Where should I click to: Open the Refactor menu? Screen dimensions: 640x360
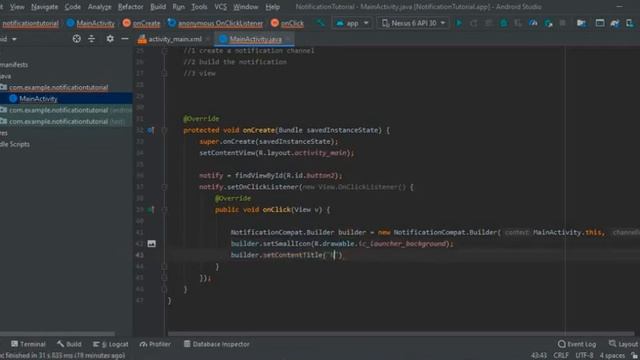click(131, 7)
